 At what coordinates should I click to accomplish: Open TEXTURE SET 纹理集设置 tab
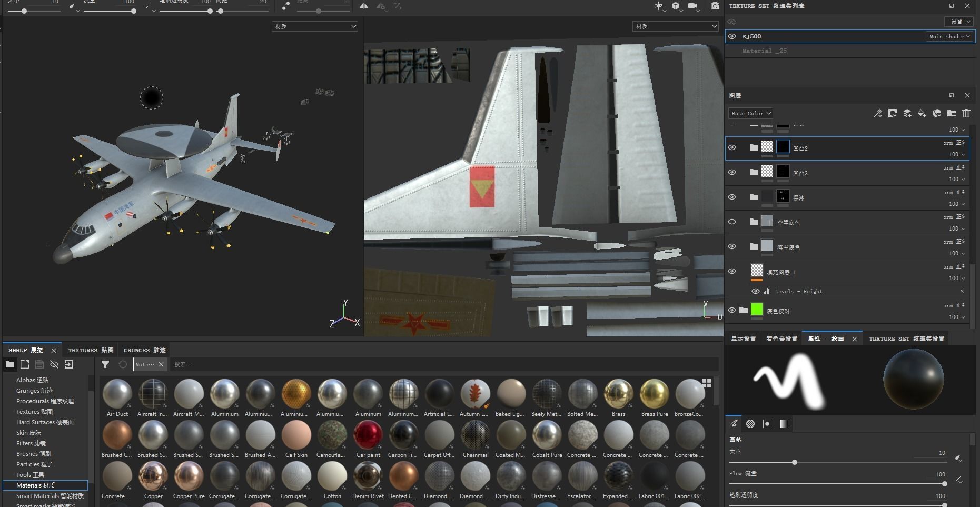pyautogui.click(x=906, y=339)
